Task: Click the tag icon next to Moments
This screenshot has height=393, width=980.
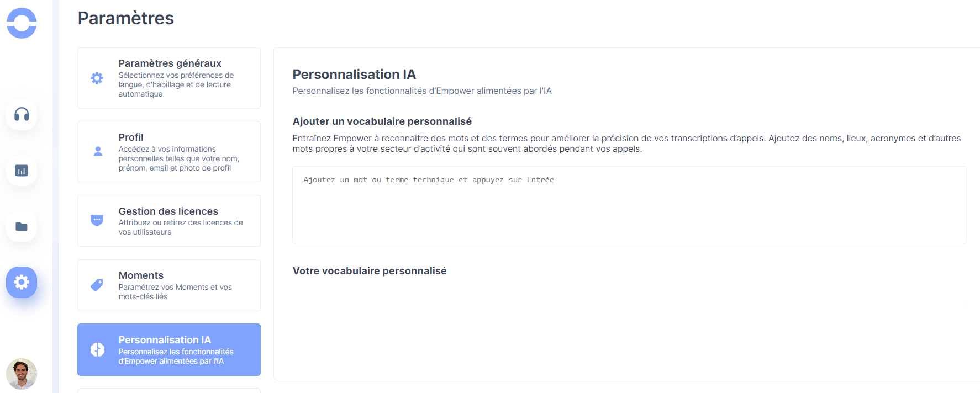Action: point(97,285)
